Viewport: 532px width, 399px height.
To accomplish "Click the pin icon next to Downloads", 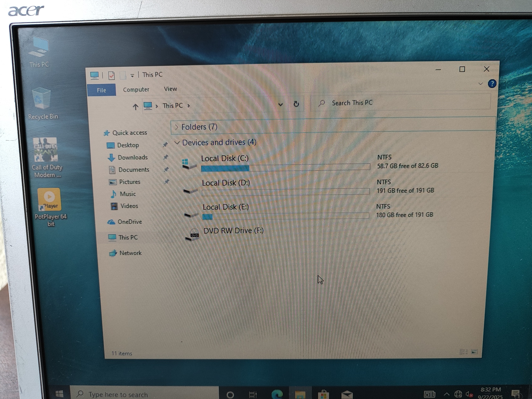I will [x=166, y=157].
